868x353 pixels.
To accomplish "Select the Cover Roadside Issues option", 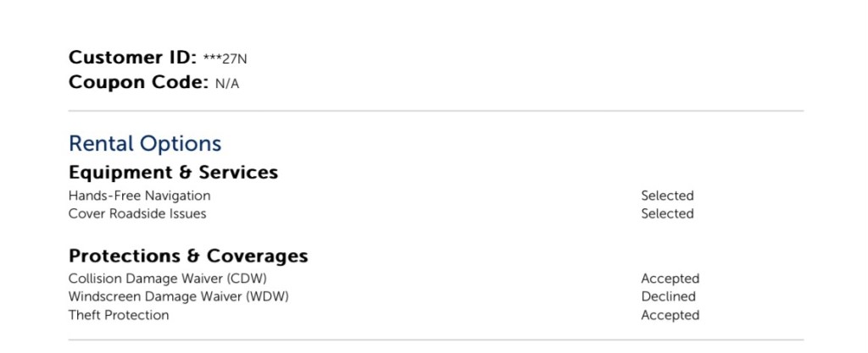I will click(137, 213).
